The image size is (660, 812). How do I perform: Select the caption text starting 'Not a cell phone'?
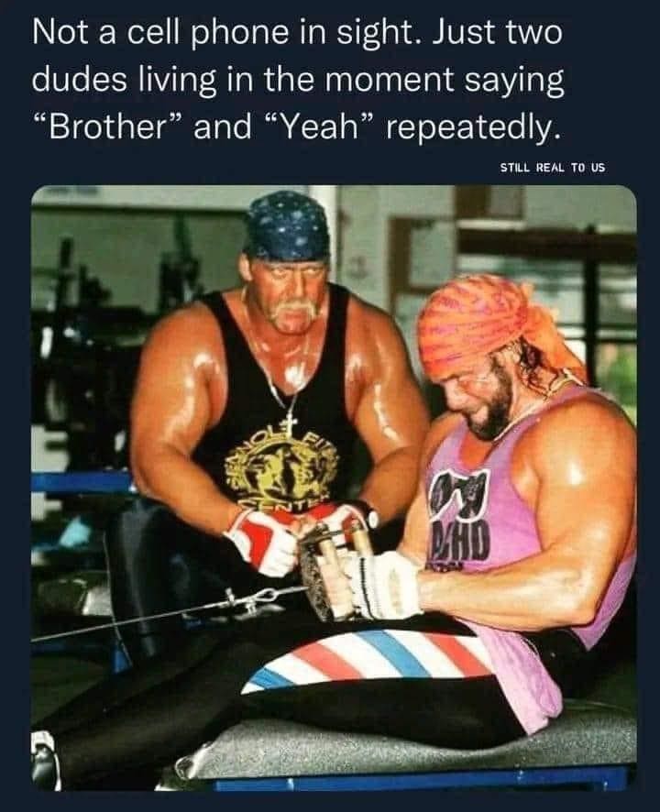pyautogui.click(x=297, y=81)
